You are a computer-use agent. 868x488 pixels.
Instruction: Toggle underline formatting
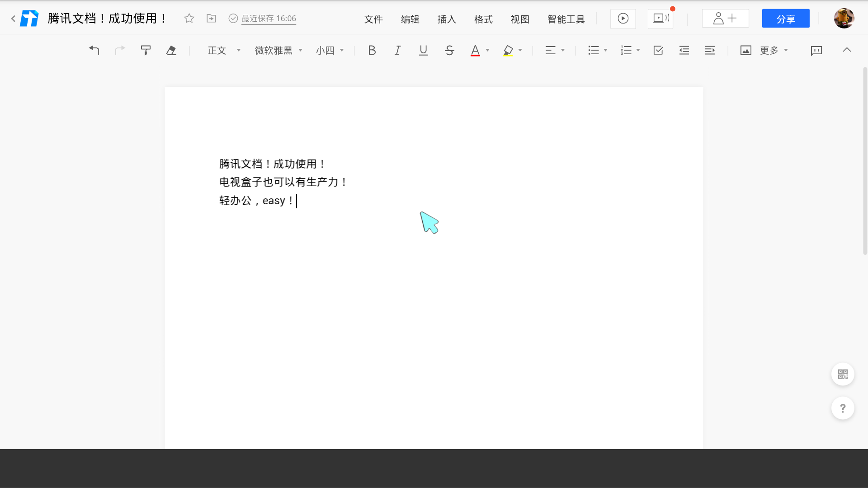click(x=423, y=50)
